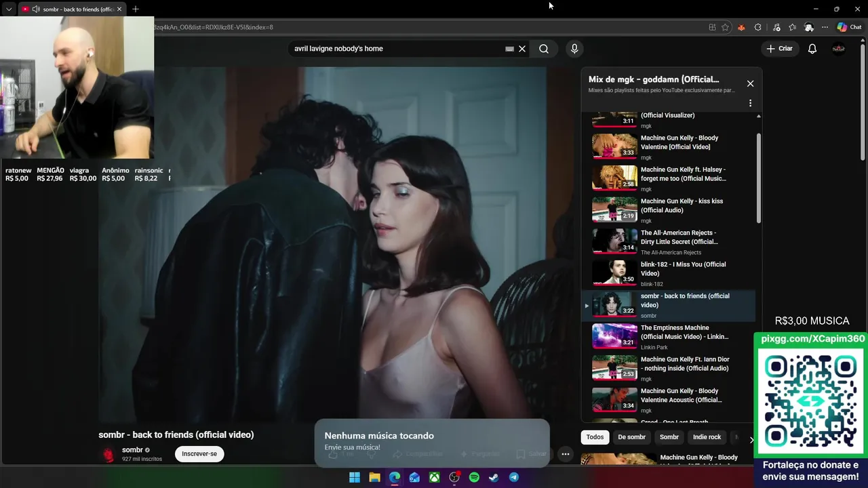
Task: Select the current sombr - back to friends item
Action: pos(669,306)
